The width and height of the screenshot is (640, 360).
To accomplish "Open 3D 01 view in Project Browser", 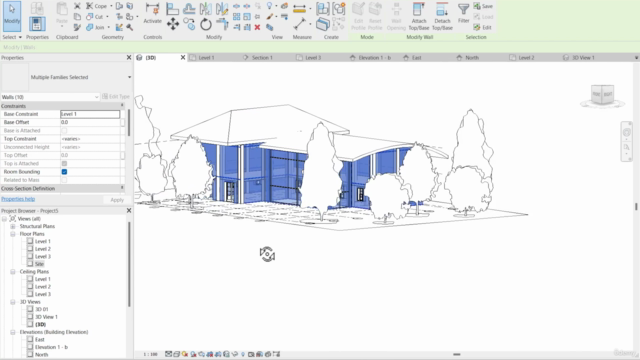I will pyautogui.click(x=41, y=309).
